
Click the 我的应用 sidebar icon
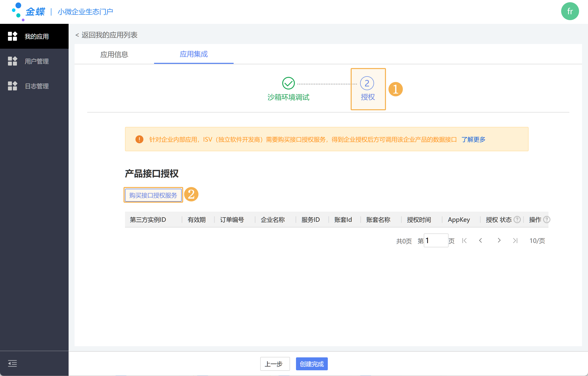(x=12, y=36)
